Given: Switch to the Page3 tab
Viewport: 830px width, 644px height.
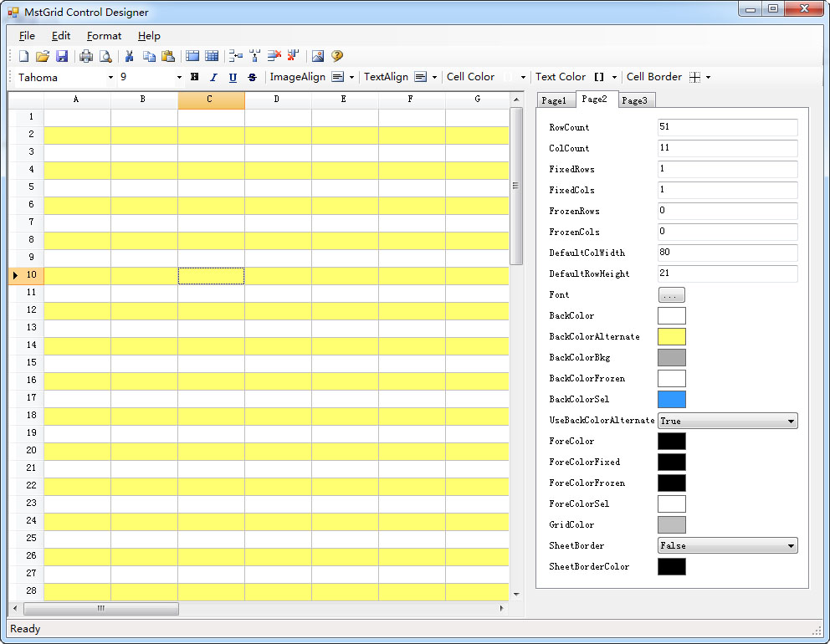Looking at the screenshot, I should click(634, 100).
